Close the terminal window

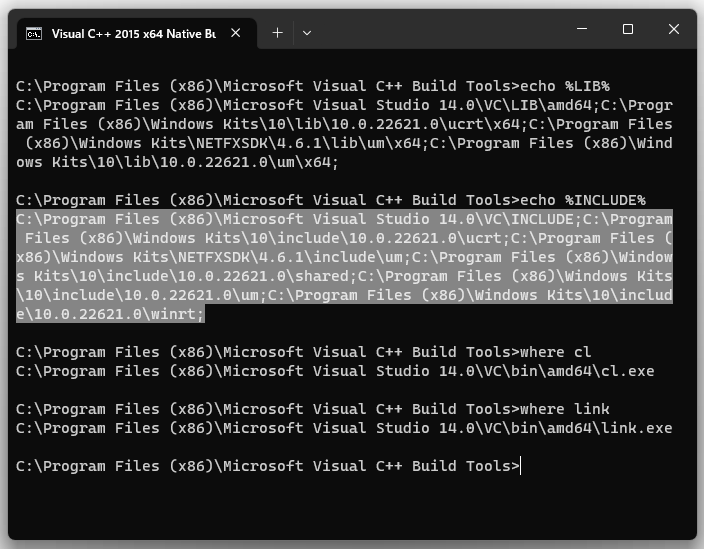click(673, 29)
